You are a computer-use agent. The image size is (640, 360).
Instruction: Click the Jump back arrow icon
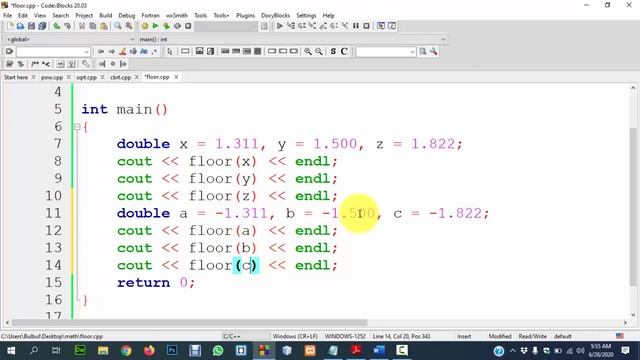(100, 51)
